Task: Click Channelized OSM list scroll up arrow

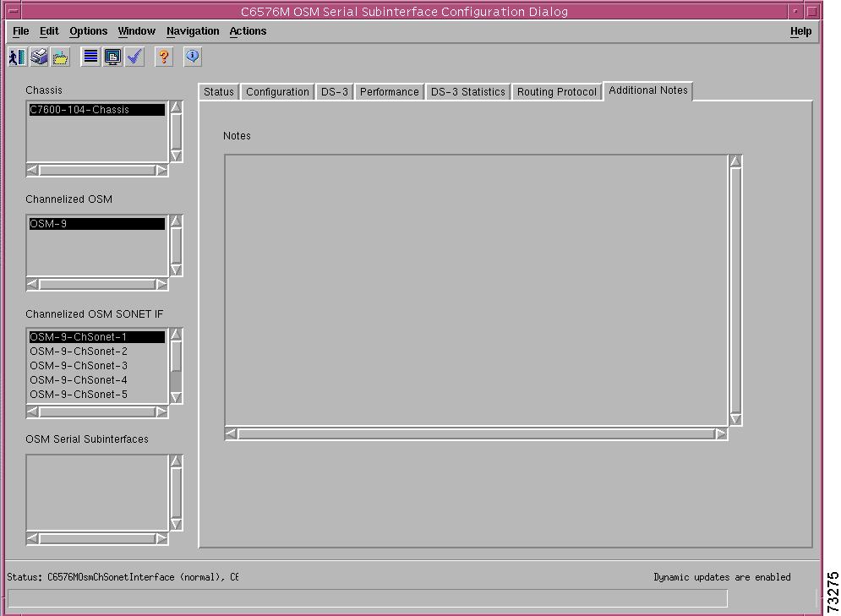Action: click(x=176, y=221)
